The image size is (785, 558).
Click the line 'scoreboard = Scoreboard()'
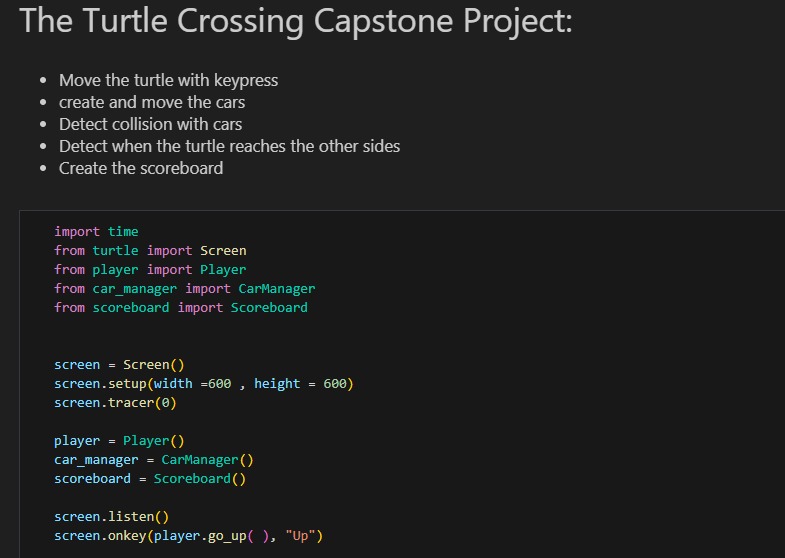[150, 479]
